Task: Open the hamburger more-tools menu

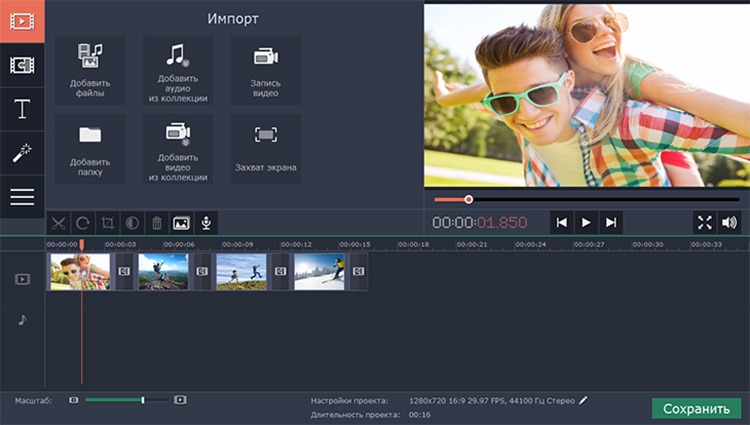Action: pyautogui.click(x=22, y=196)
